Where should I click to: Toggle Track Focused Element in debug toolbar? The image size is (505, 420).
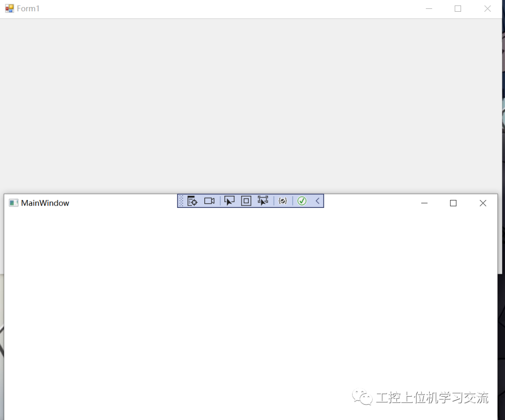tap(263, 201)
